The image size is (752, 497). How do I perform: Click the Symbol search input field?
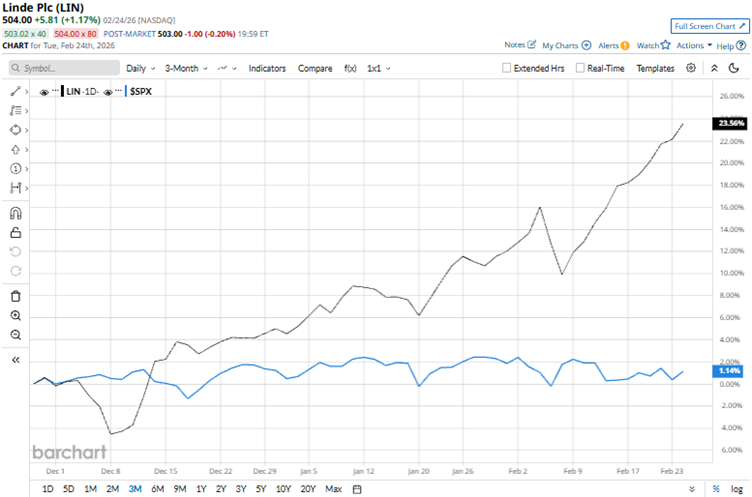click(64, 68)
